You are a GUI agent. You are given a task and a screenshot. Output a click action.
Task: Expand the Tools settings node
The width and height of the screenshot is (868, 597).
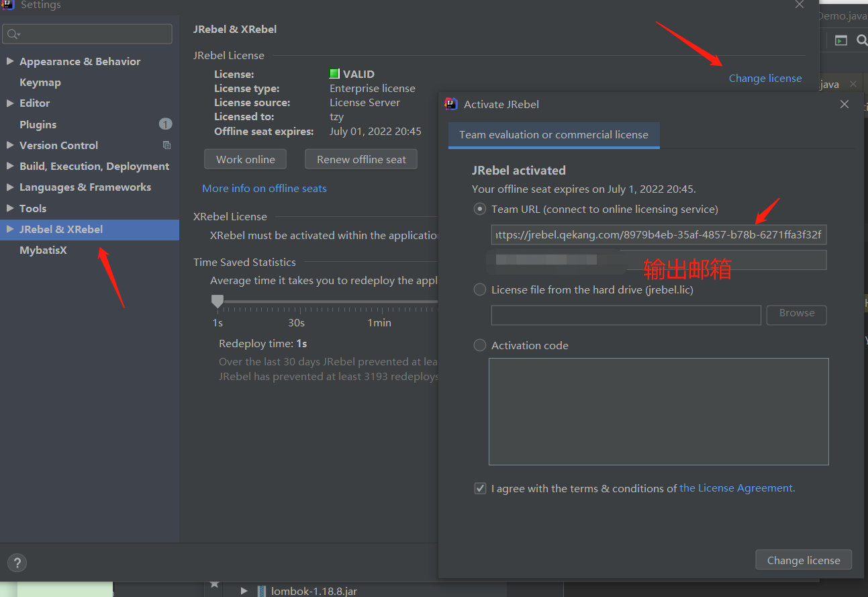point(10,208)
